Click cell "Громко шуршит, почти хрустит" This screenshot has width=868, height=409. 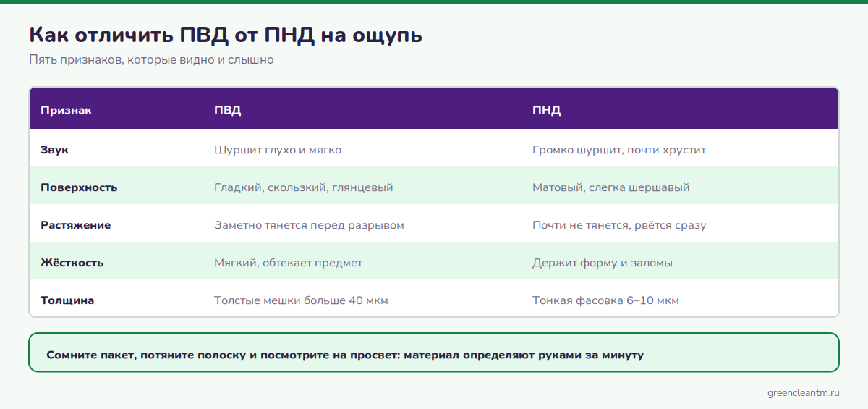point(619,150)
